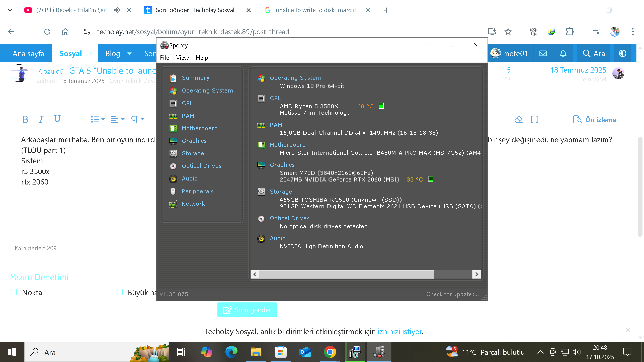Toggle BB code brackets icon in editor
This screenshot has height=362, width=644.
pos(534,119)
